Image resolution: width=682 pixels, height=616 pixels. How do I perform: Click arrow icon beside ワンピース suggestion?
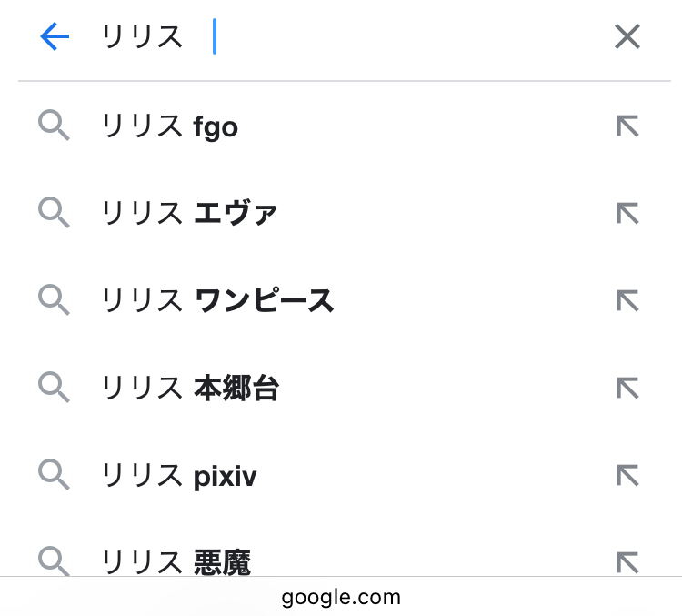pyautogui.click(x=627, y=301)
